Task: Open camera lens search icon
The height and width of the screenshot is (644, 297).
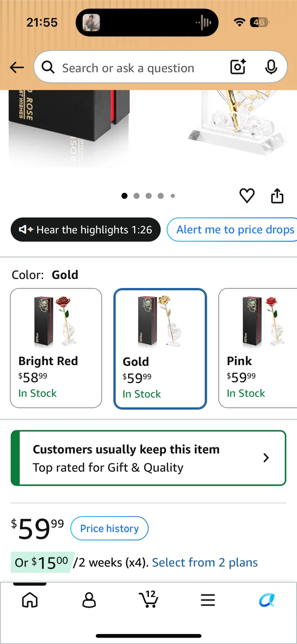Action: (x=238, y=67)
